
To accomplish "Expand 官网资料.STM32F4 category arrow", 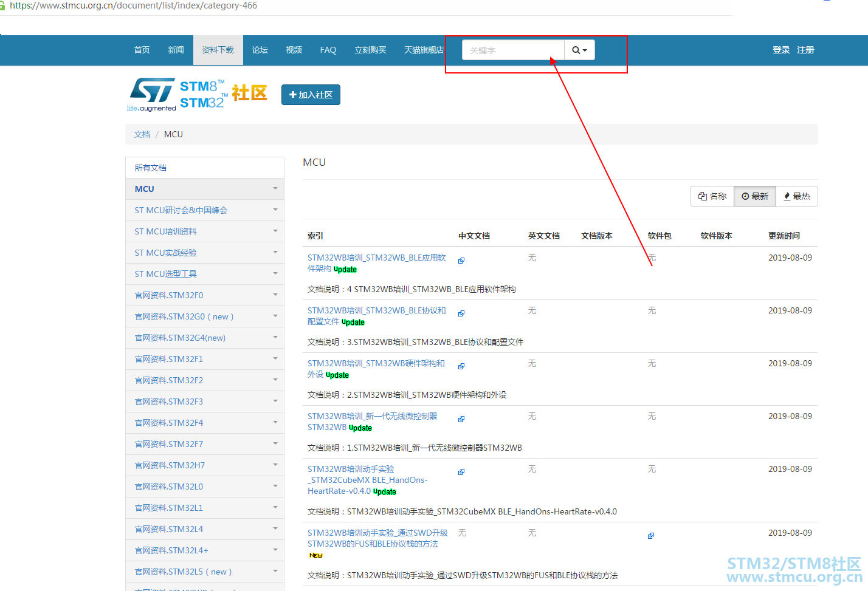I will click(x=275, y=422).
